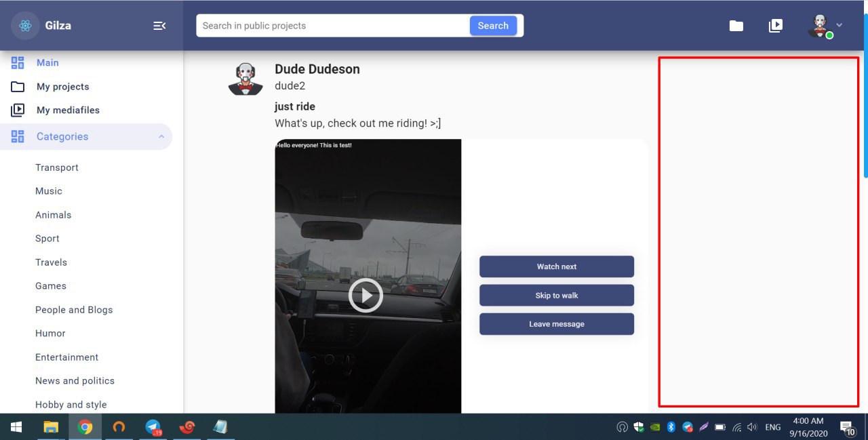Open the Windows notification center icon
The height and width of the screenshot is (440, 868).
(848, 427)
